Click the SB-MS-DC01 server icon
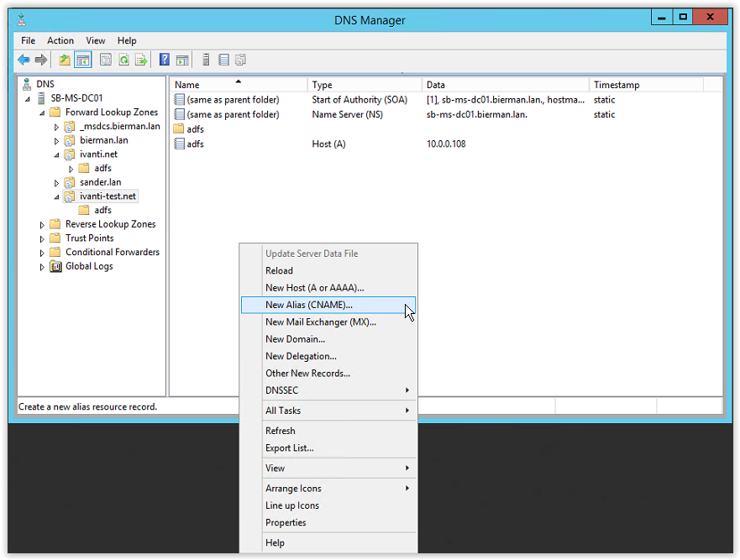 [x=41, y=98]
